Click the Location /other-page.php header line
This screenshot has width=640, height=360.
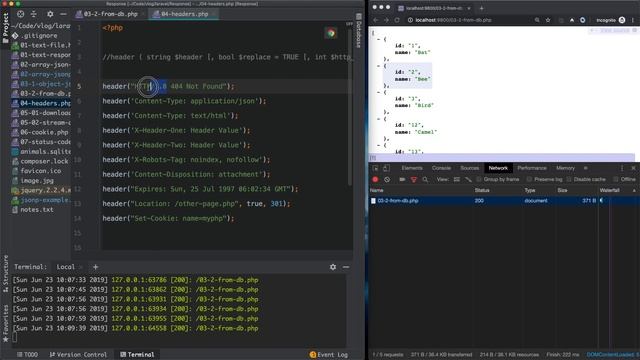(196, 204)
